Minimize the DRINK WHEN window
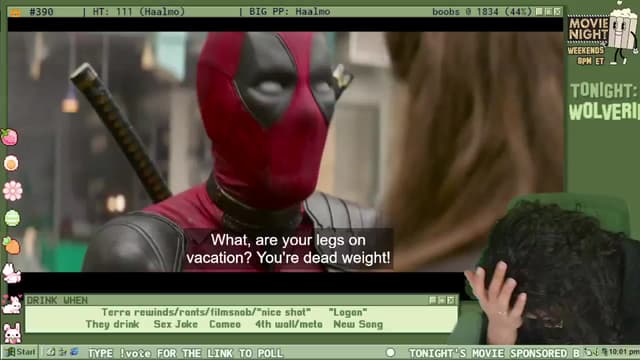Image resolution: width=640 pixels, height=360 pixels. click(x=432, y=300)
